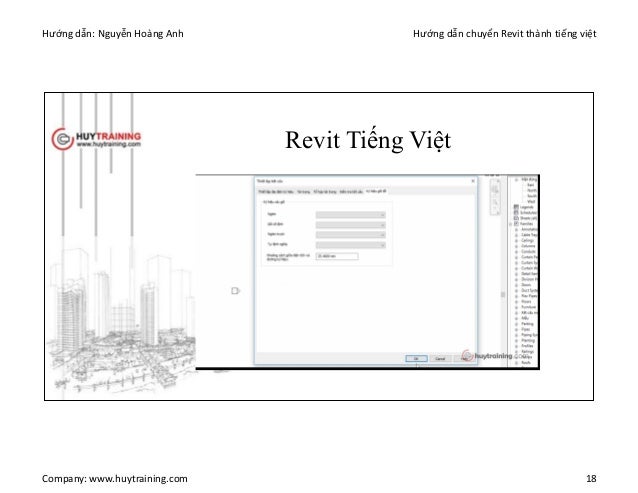Expand the Doors family category

click(x=516, y=285)
